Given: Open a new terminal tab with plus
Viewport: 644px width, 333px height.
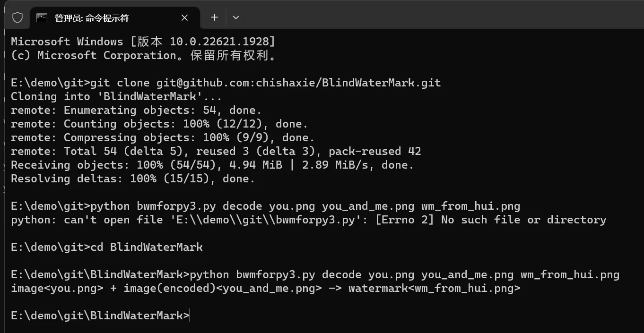Looking at the screenshot, I should [214, 17].
